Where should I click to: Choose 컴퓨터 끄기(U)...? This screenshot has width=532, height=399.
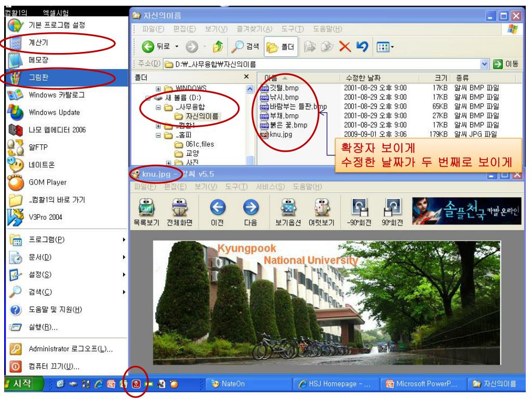pyautogui.click(x=66, y=367)
